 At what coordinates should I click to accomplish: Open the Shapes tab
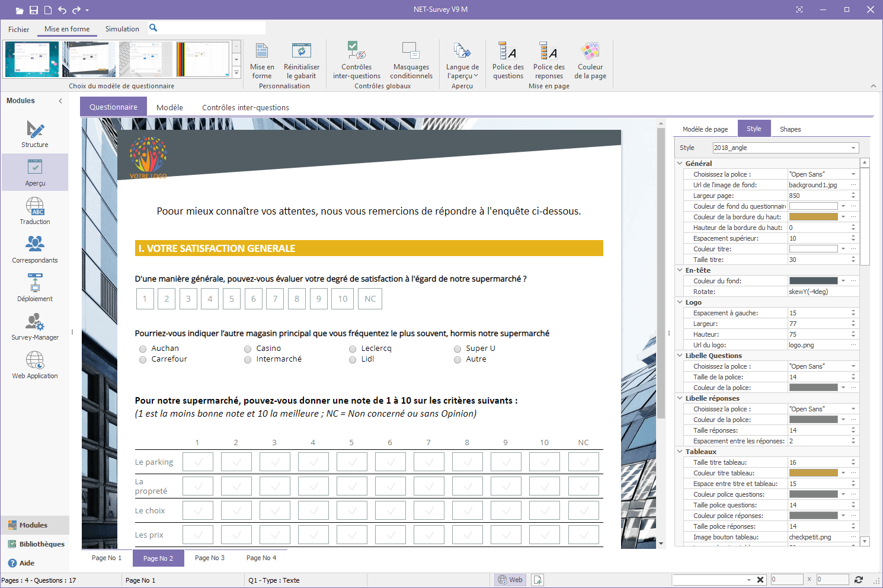click(790, 129)
